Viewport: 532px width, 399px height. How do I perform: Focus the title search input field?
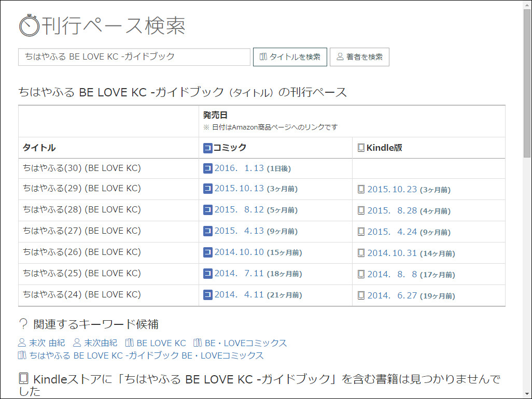click(x=134, y=56)
